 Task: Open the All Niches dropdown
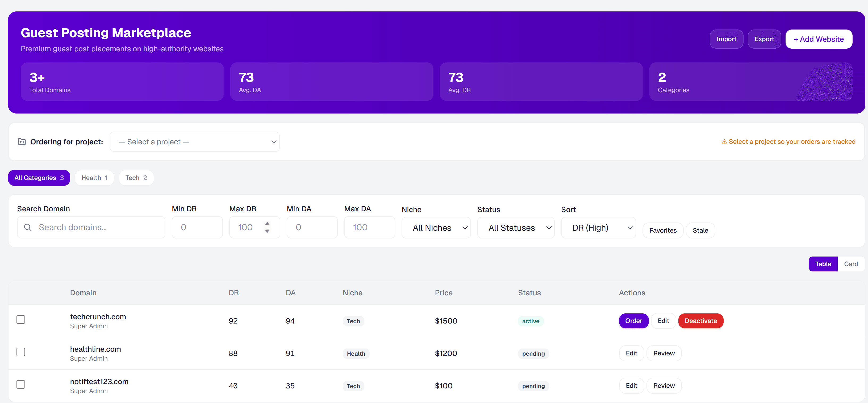pyautogui.click(x=436, y=228)
